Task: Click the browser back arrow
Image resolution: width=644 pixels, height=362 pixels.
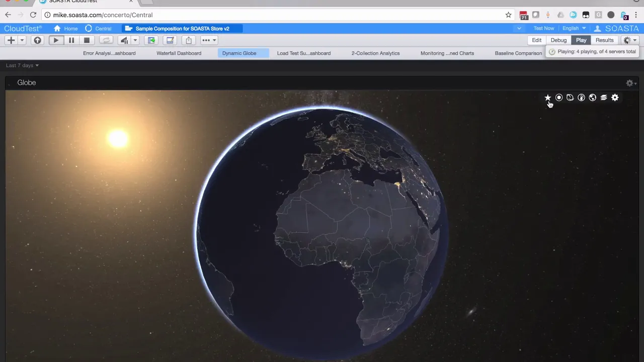Action: coord(8,15)
